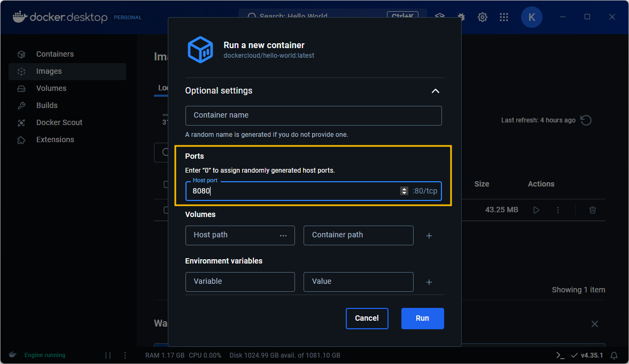Refresh the images list

[x=586, y=120]
